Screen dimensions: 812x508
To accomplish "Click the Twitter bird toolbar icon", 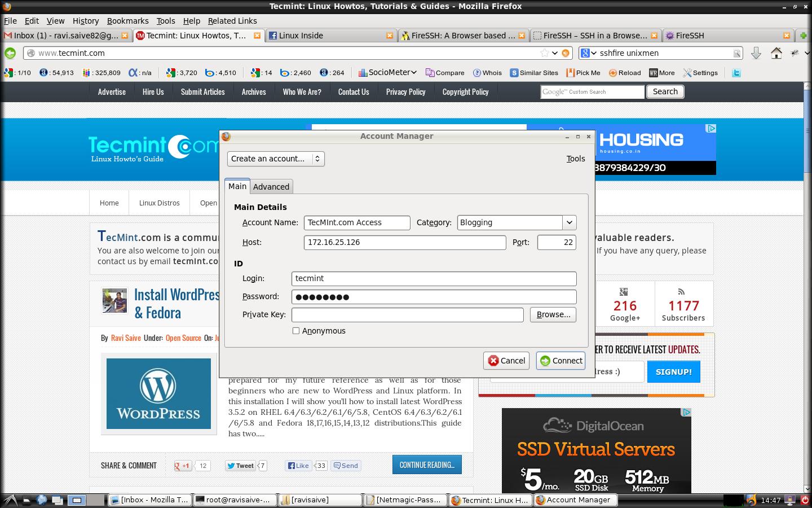I will click(736, 73).
